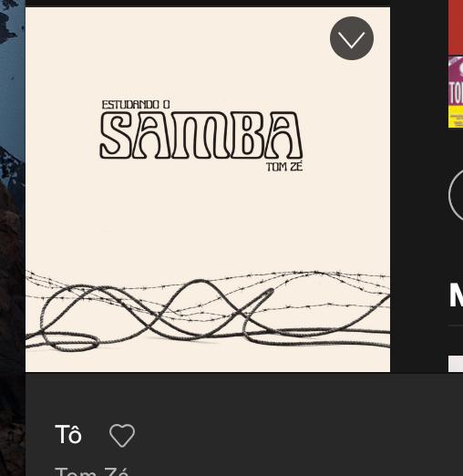
Task: Open the Estudando o Samba album artwork
Action: 208,190
